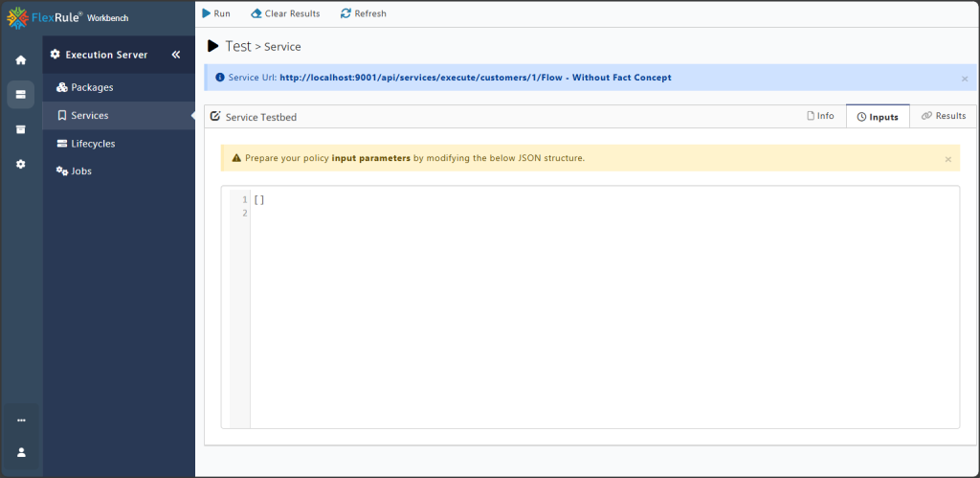Open the Home icon in left rail
Screen dimensions: 980x478
click(x=21, y=60)
